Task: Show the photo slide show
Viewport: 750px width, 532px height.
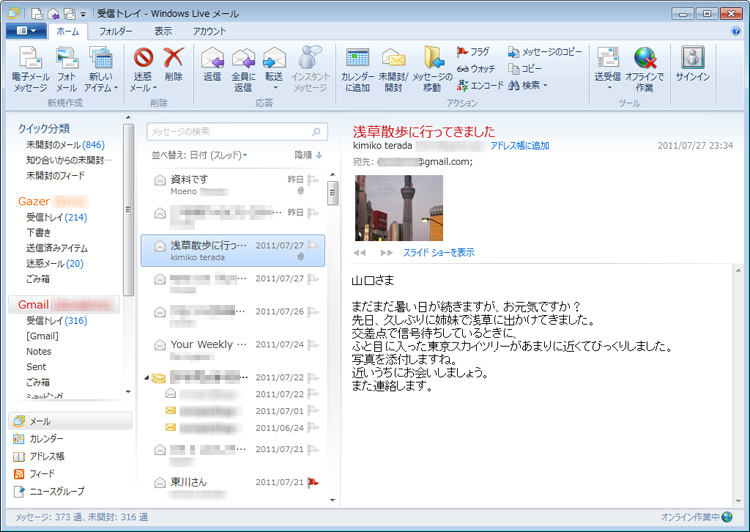Action: point(439,253)
